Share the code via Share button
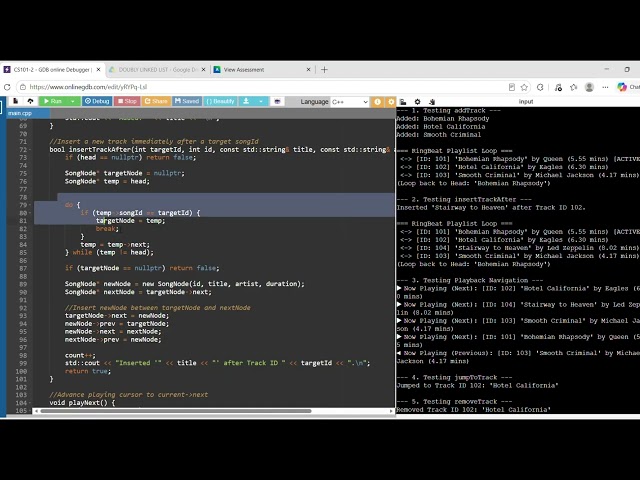This screenshot has width=640, height=480. click(x=156, y=101)
